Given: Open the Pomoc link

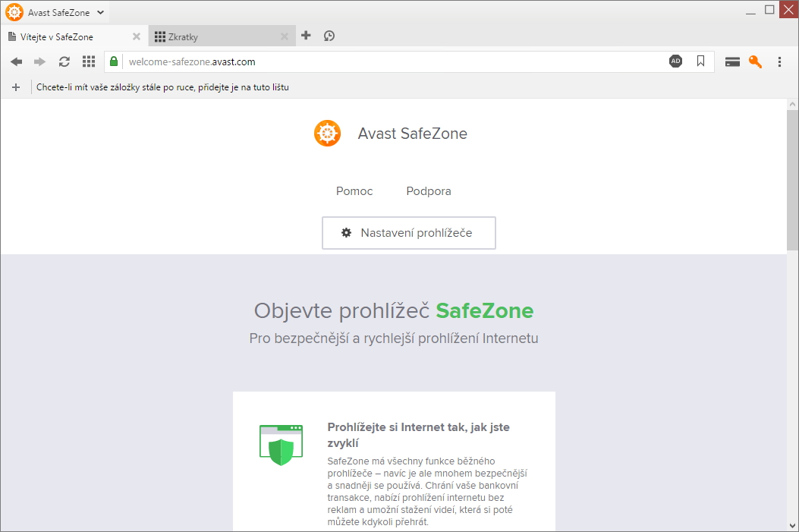Looking at the screenshot, I should 354,191.
